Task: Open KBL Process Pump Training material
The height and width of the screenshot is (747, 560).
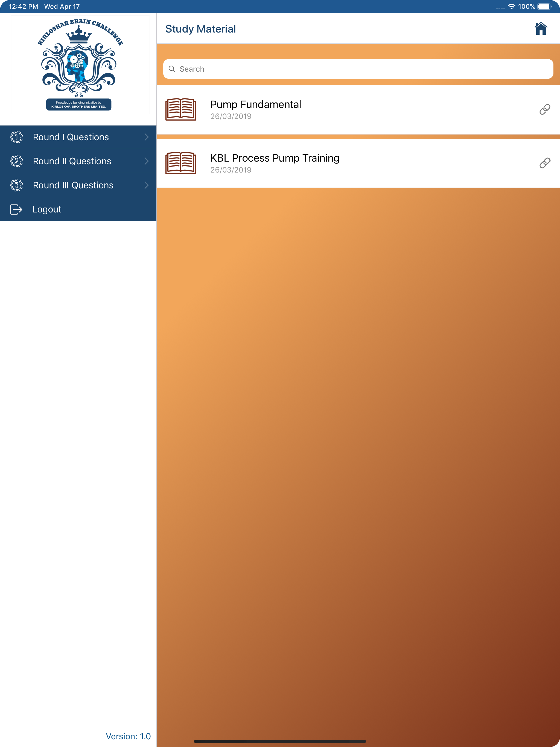Action: (358, 163)
